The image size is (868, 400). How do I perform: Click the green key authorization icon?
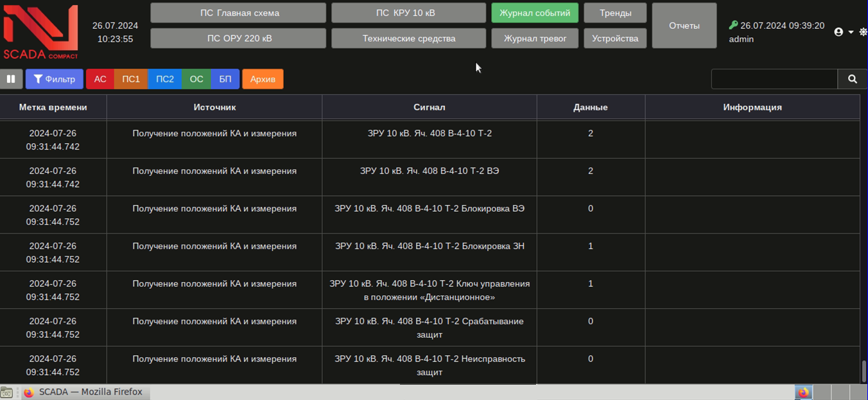point(733,26)
